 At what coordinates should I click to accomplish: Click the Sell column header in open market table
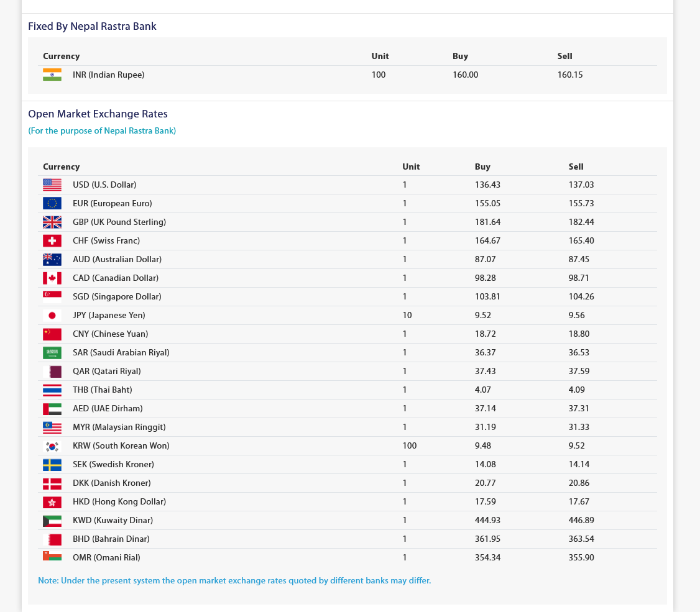pos(576,167)
